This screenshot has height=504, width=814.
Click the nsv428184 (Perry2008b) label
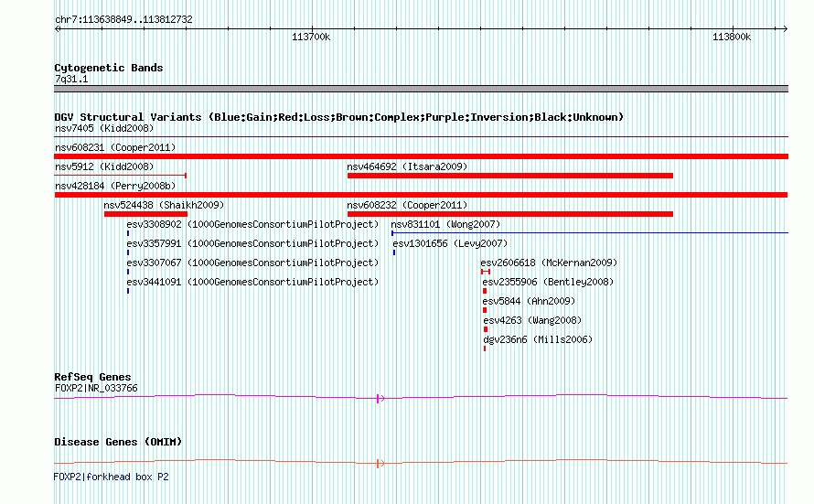115,186
